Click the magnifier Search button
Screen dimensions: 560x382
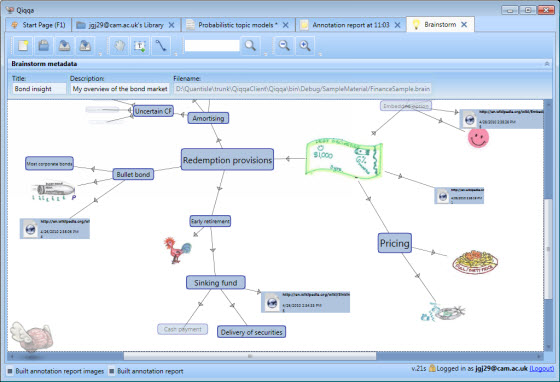250,46
